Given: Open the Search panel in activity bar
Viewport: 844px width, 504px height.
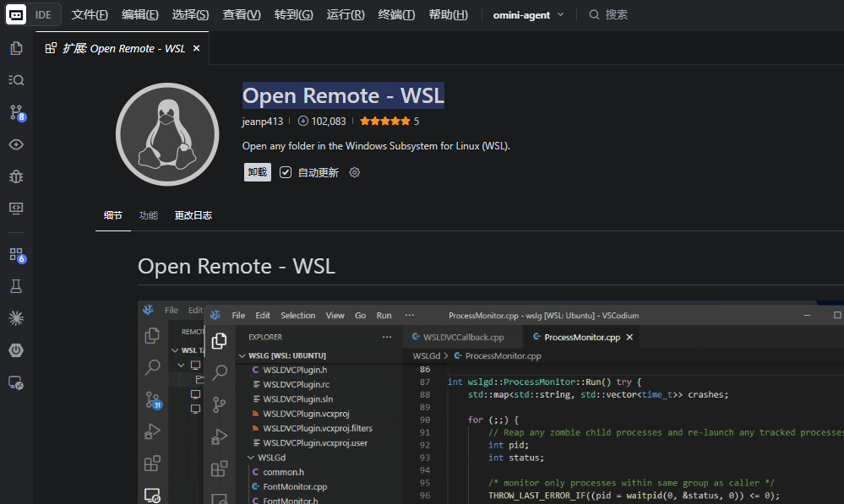Looking at the screenshot, I should pyautogui.click(x=16, y=80).
